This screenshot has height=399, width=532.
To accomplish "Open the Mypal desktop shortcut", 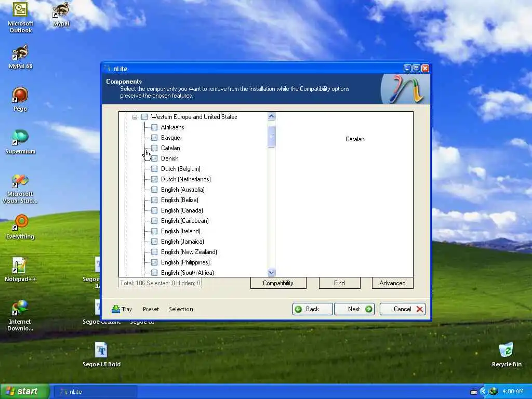I will point(61,14).
